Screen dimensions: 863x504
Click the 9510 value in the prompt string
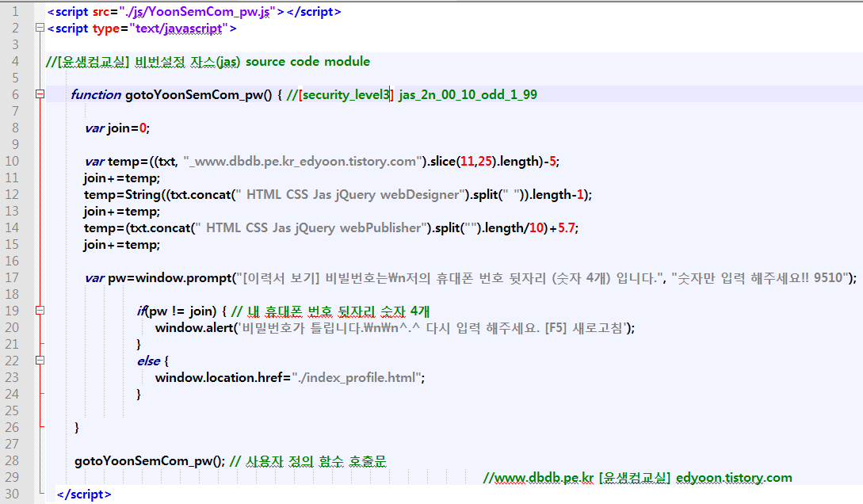point(828,278)
